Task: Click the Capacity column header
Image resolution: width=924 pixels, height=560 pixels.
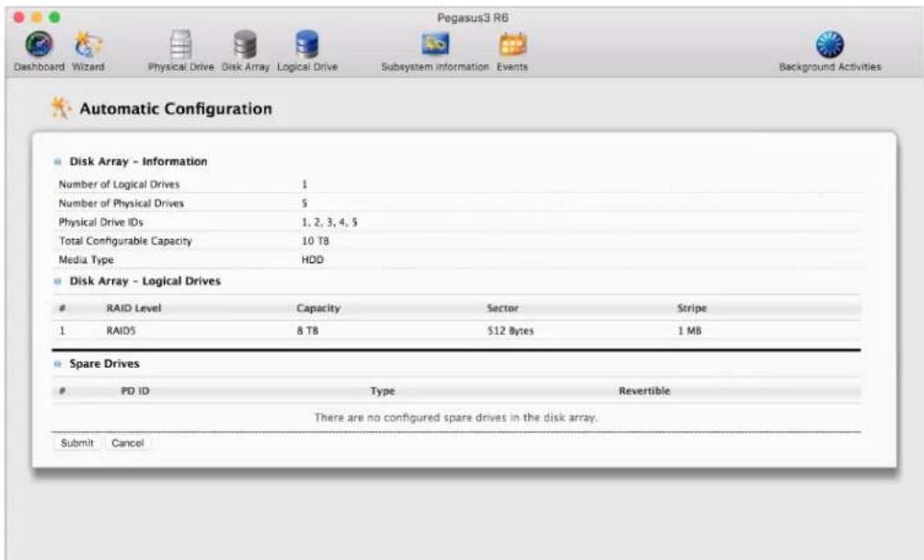Action: click(x=318, y=308)
